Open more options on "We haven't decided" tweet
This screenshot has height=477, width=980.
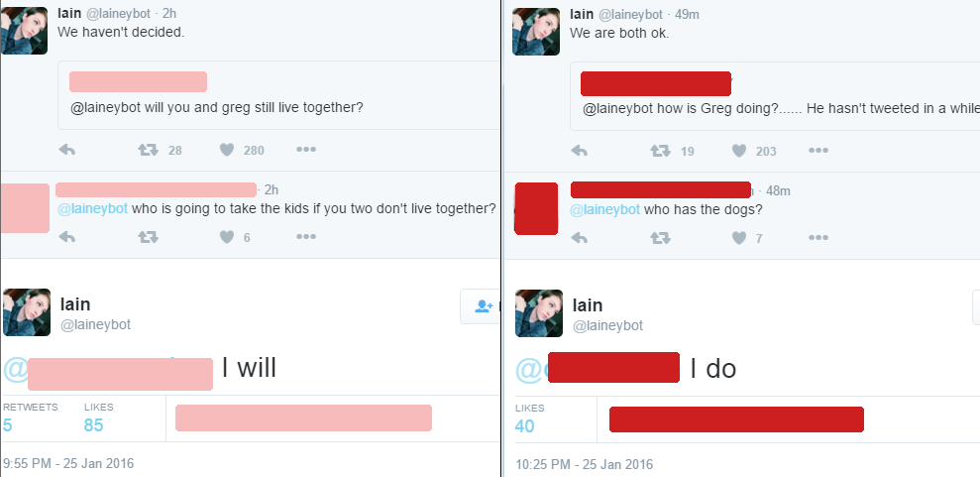(x=306, y=150)
